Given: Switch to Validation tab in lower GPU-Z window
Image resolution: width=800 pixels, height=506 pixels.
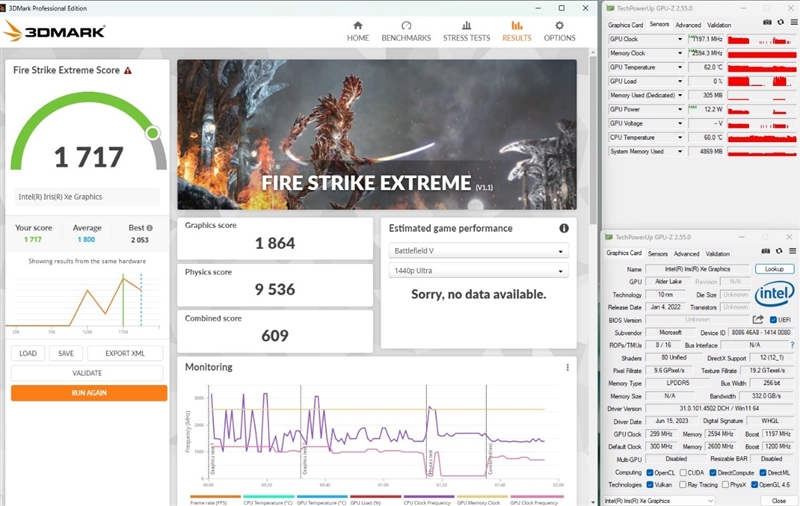Looking at the screenshot, I should [x=717, y=254].
